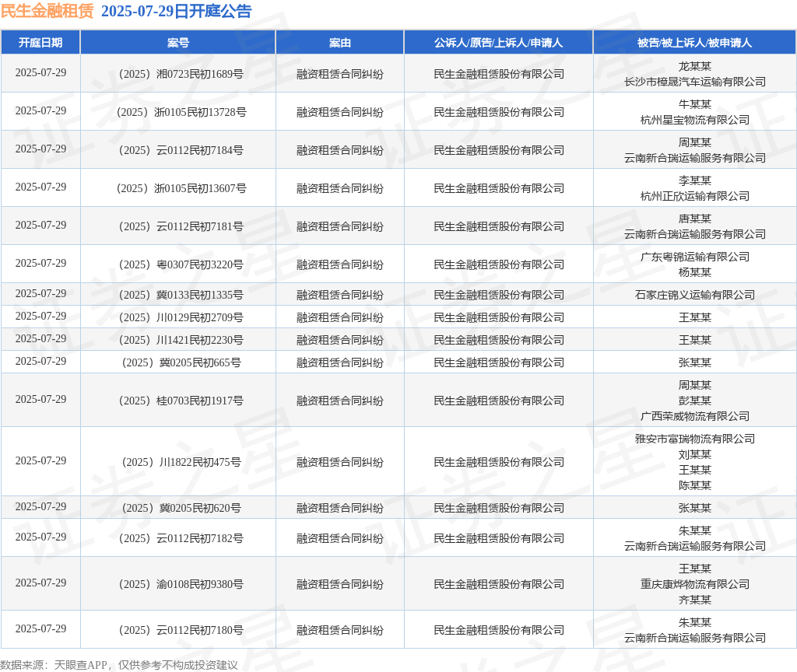
Task: Select defendant 广西荣威物流有限公司
Action: (695, 417)
